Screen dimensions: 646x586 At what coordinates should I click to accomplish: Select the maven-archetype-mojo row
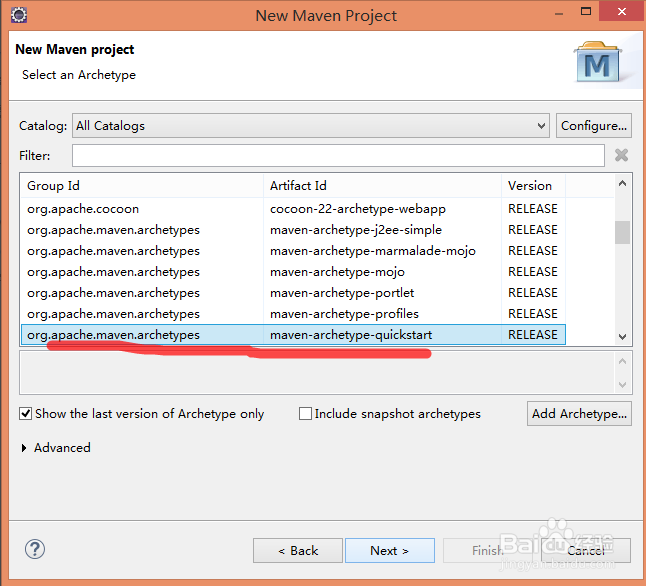pyautogui.click(x=293, y=272)
